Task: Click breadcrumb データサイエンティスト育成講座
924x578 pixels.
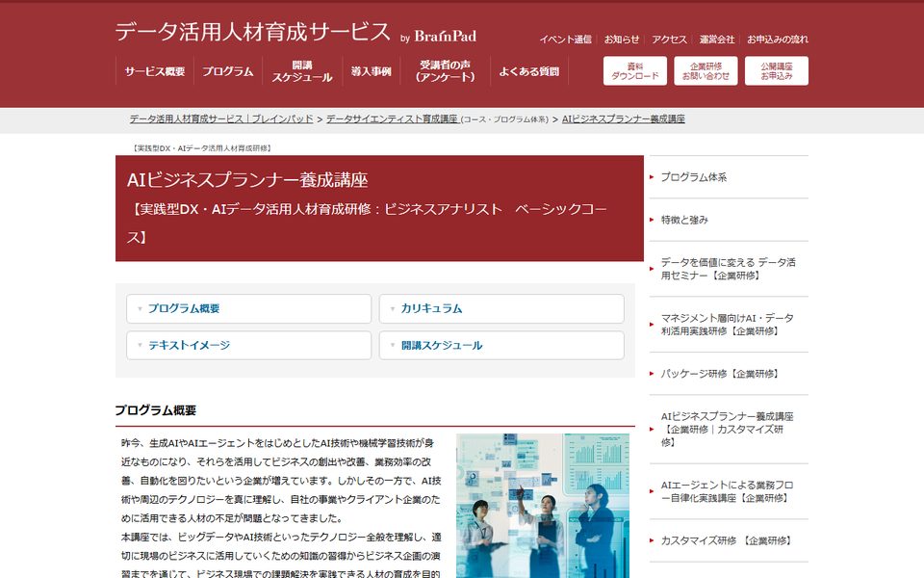Action: click(x=393, y=118)
